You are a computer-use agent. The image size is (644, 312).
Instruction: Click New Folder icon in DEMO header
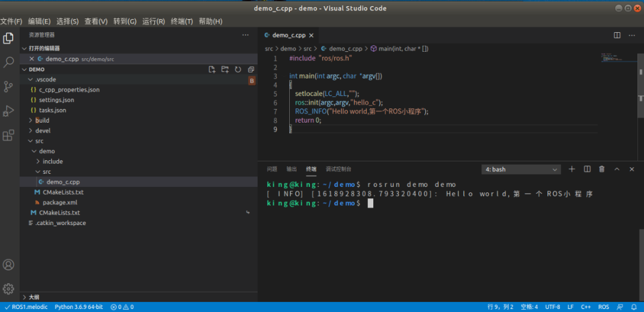click(225, 69)
